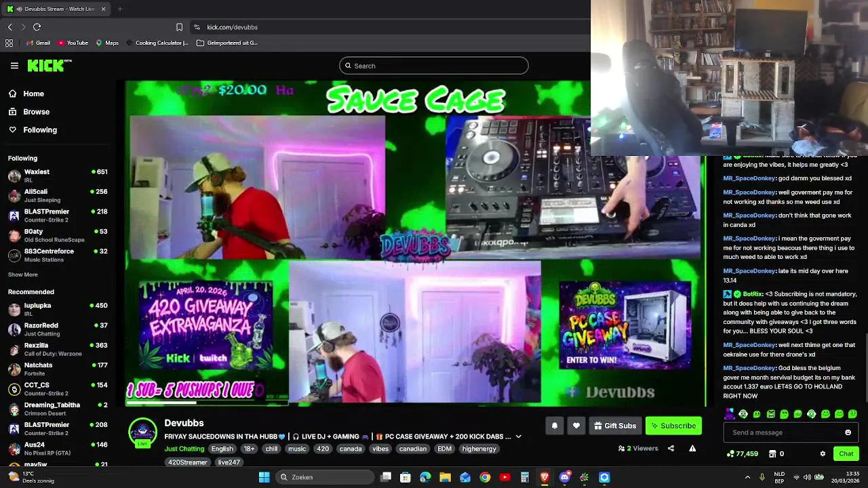
Task: Insert first purple emote from emote row
Action: coord(730,413)
